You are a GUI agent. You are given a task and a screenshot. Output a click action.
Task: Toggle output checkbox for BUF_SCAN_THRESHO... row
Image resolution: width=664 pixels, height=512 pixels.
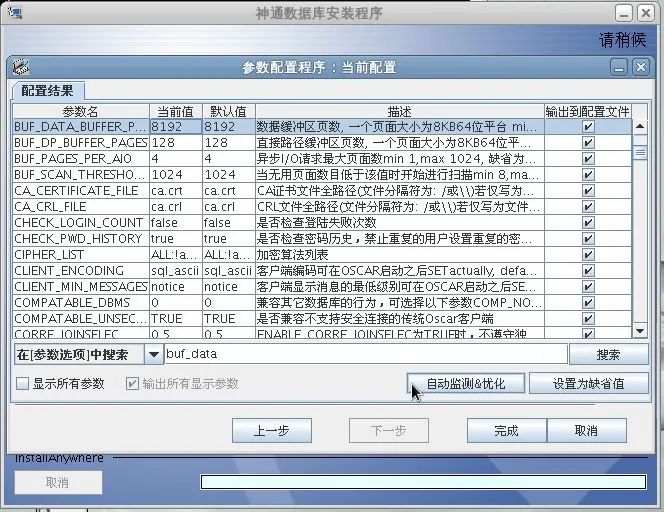[x=588, y=174]
